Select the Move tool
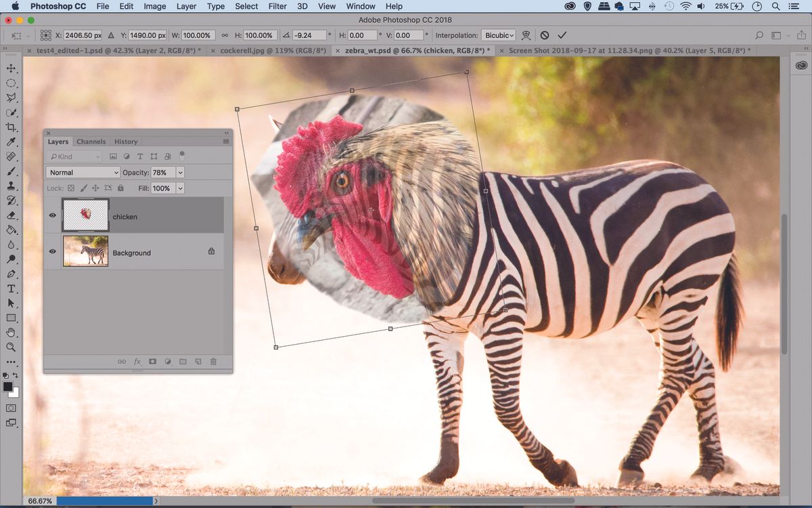Screen dimensions: 812x508 click(10, 68)
